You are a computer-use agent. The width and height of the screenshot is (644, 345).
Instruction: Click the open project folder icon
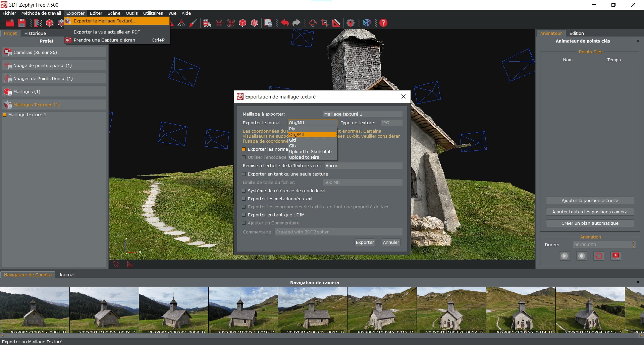(10, 23)
